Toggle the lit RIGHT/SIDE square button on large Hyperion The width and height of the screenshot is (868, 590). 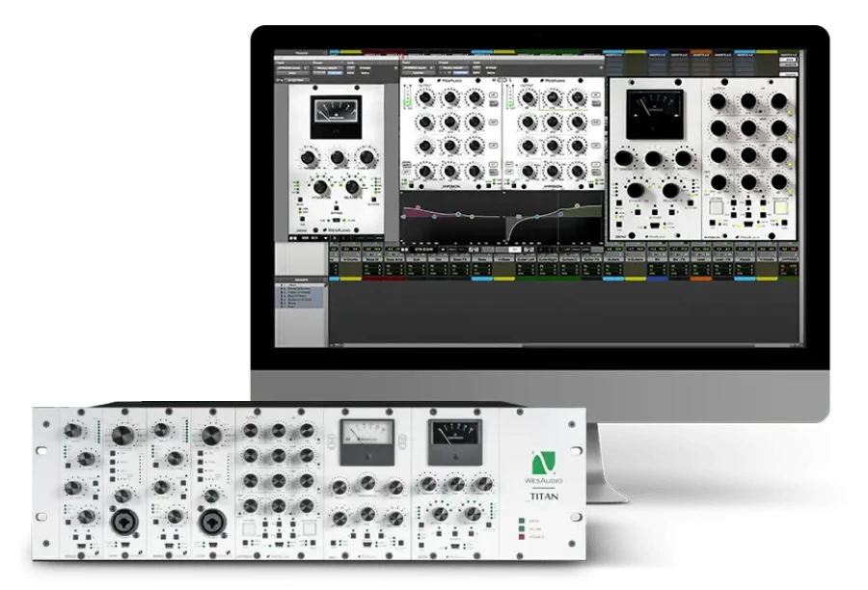(780, 207)
